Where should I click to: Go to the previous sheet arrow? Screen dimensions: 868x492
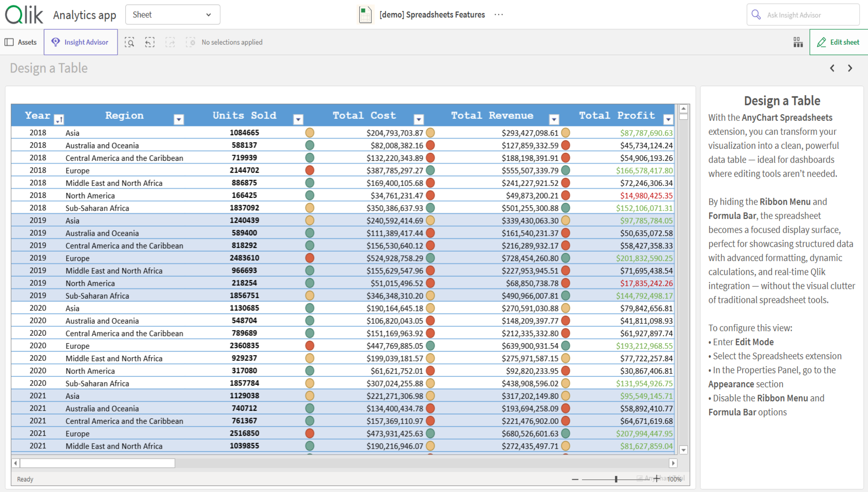[x=832, y=68]
